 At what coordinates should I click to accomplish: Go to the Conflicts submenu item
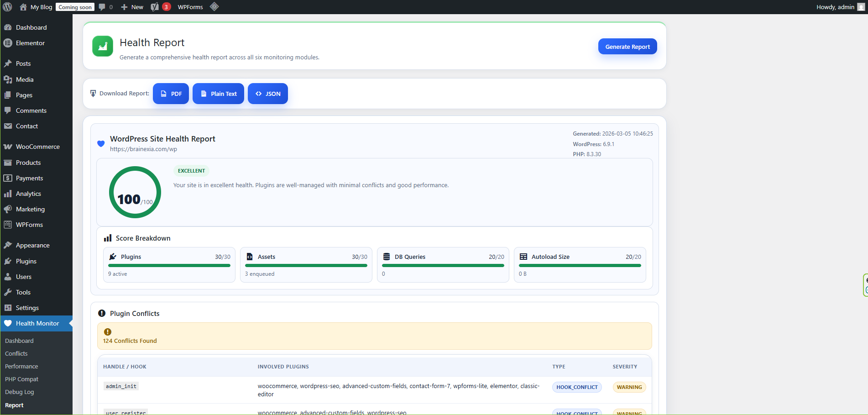coord(16,353)
